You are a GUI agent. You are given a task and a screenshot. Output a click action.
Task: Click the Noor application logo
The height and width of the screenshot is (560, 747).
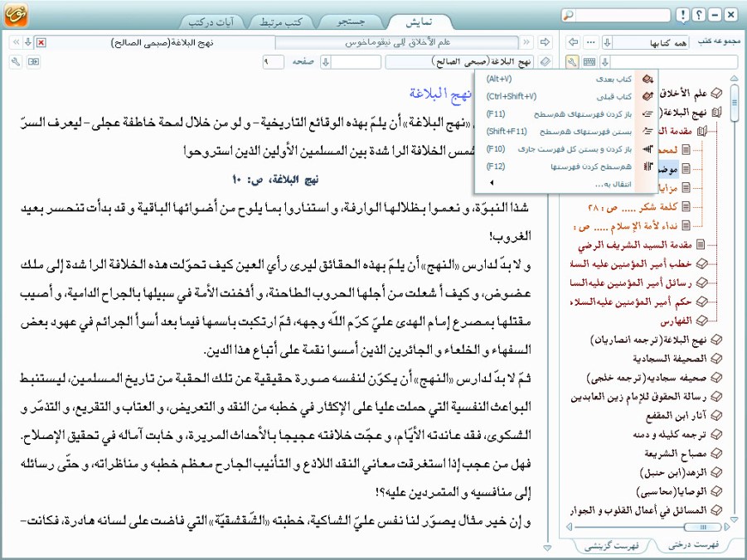pos(17,14)
